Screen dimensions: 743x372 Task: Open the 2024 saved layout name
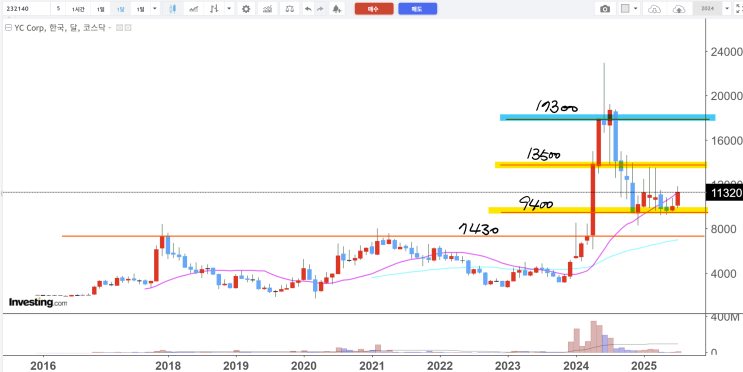[x=707, y=9]
